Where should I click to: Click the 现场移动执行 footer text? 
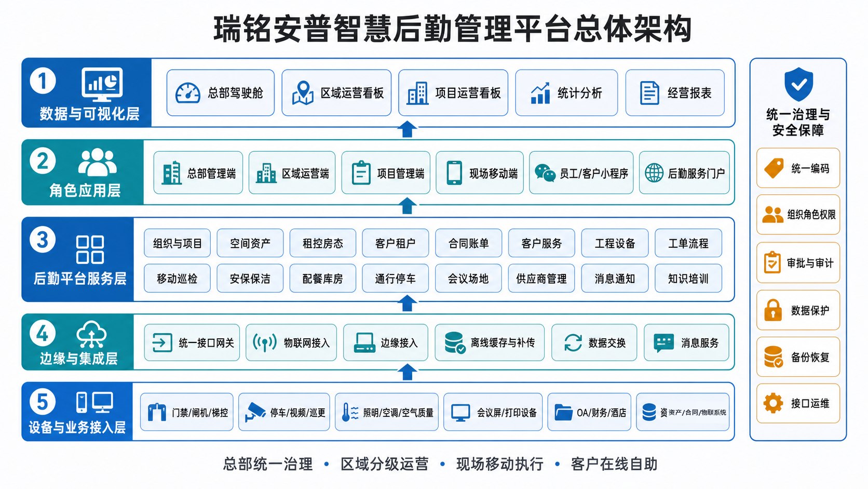pyautogui.click(x=500, y=464)
